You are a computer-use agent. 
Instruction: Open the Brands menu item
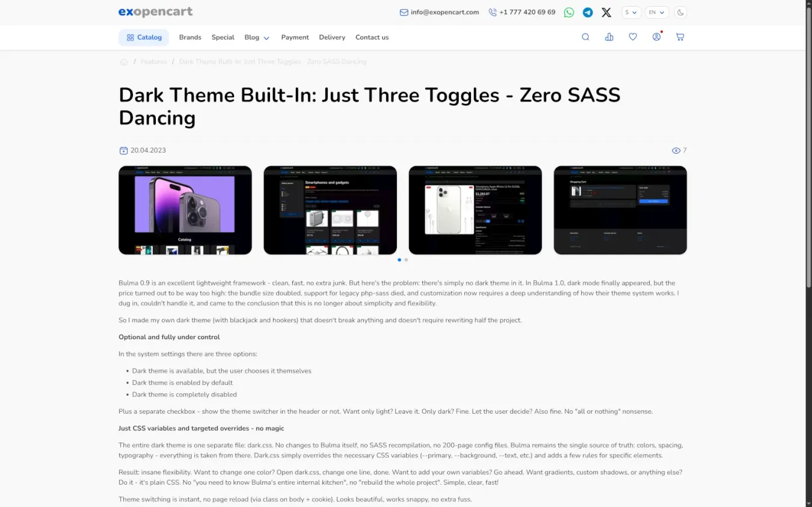click(x=190, y=37)
